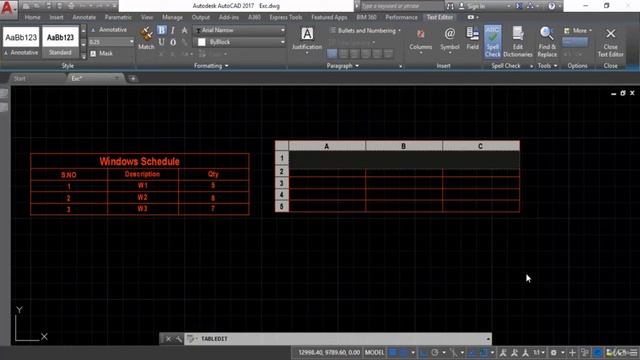The height and width of the screenshot is (360, 640).
Task: Toggle Bold text formatting
Action: 162,30
